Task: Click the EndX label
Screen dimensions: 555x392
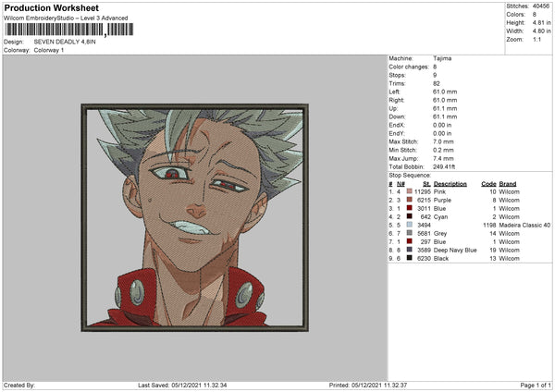Action: coord(397,125)
